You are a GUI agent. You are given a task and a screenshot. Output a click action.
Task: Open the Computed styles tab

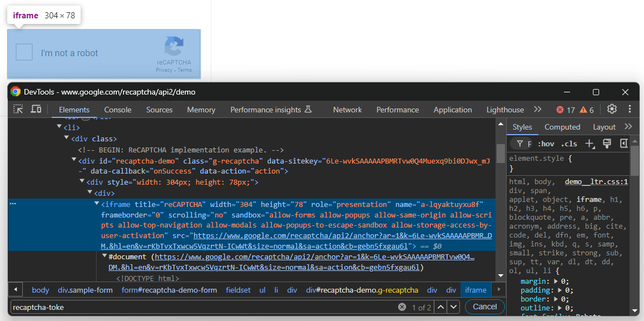point(562,127)
